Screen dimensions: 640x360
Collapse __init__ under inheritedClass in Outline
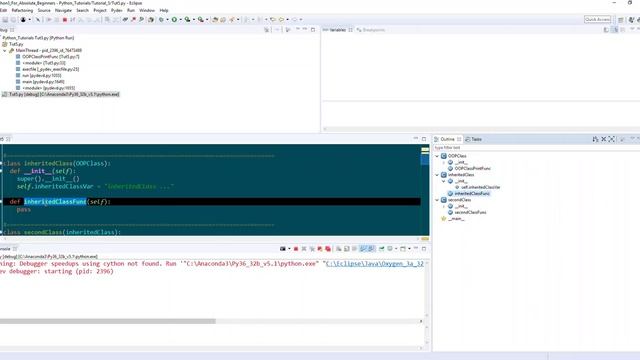pyautogui.click(x=444, y=181)
